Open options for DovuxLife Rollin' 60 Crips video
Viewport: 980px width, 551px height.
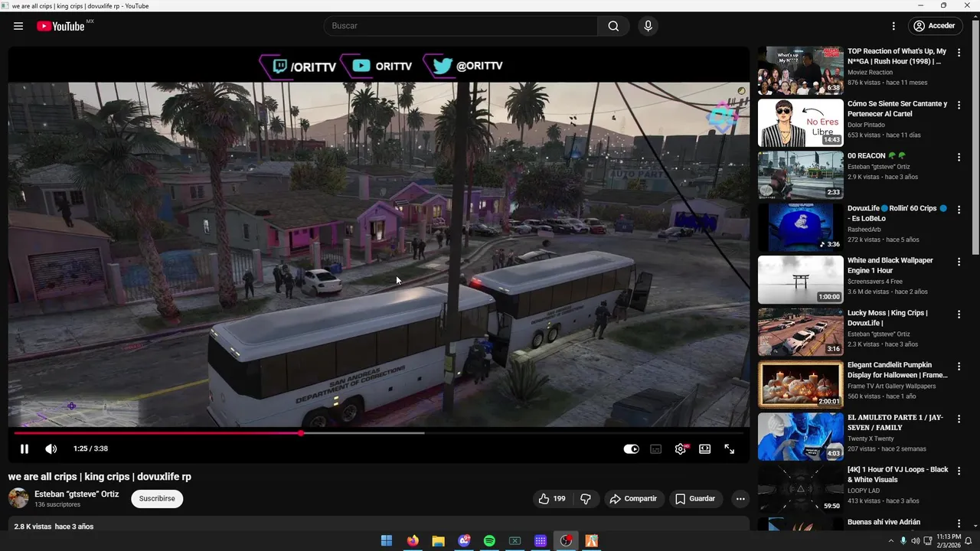(x=959, y=210)
